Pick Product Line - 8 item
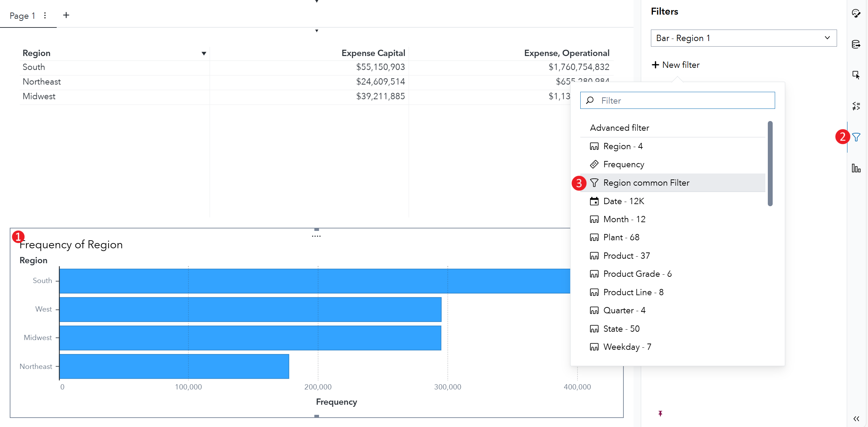 click(x=633, y=292)
